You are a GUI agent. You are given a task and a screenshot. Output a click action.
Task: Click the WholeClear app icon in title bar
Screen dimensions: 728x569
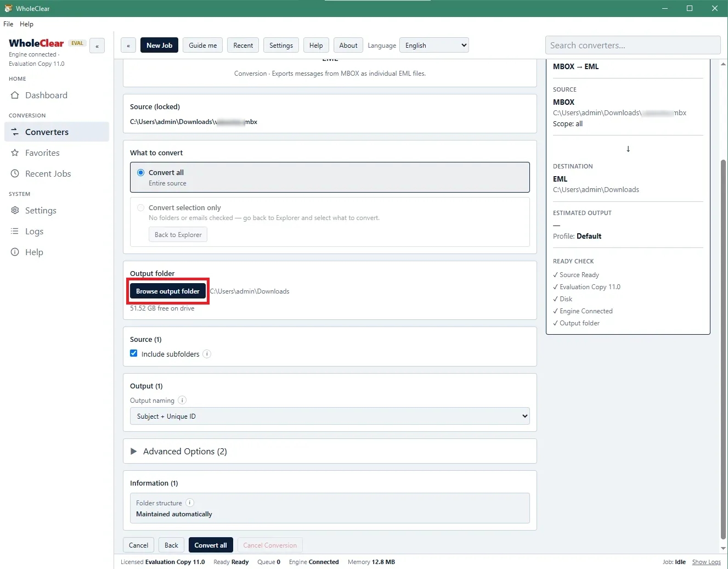pyautogui.click(x=8, y=8)
